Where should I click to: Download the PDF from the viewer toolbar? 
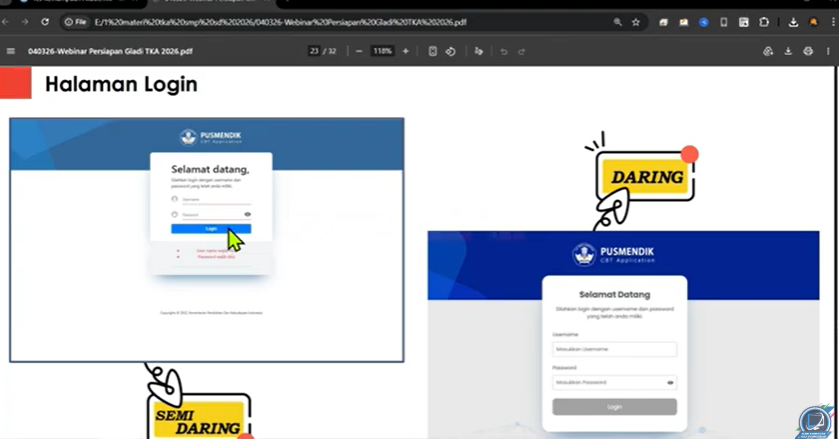[x=788, y=51]
